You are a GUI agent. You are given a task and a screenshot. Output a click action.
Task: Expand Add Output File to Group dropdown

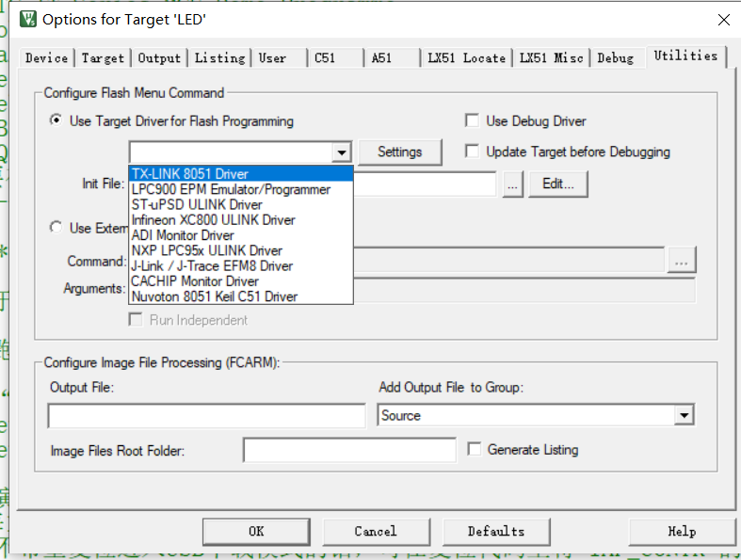(x=684, y=415)
